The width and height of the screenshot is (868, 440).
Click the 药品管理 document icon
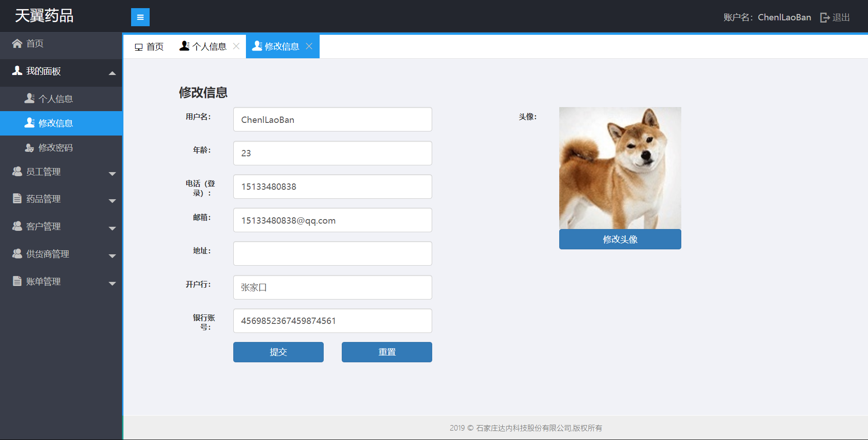[x=17, y=199]
